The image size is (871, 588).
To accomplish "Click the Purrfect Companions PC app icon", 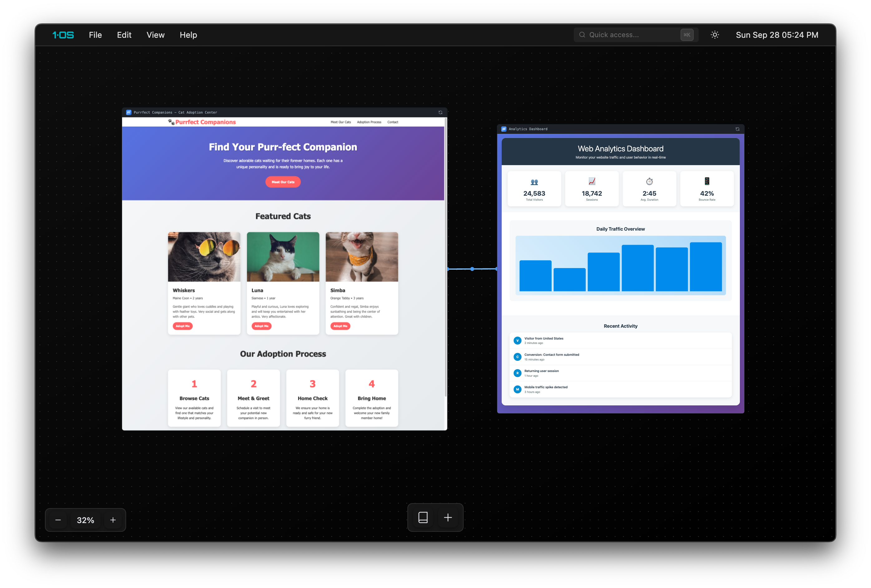I will pyautogui.click(x=129, y=112).
